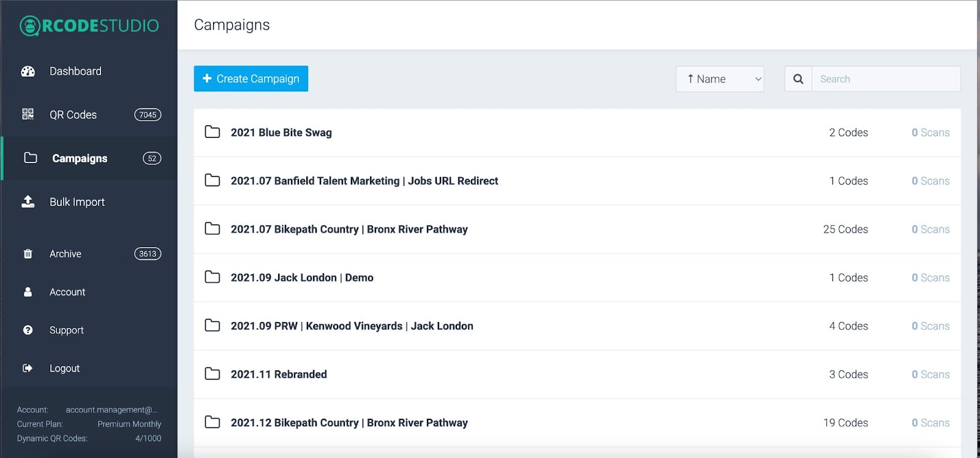Open the 2021.11 Rebranded campaign
The height and width of the screenshot is (458, 980).
click(x=279, y=374)
